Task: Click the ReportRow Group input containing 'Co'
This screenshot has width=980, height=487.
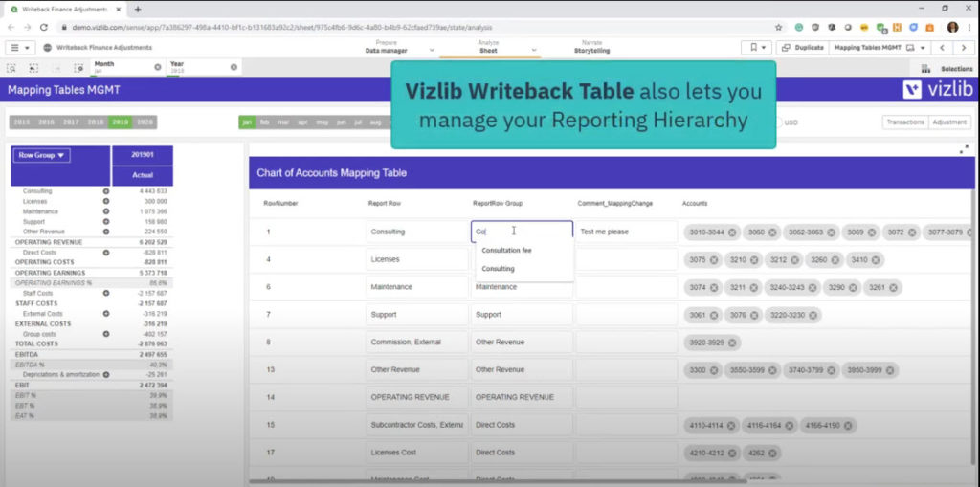Action: pyautogui.click(x=522, y=232)
